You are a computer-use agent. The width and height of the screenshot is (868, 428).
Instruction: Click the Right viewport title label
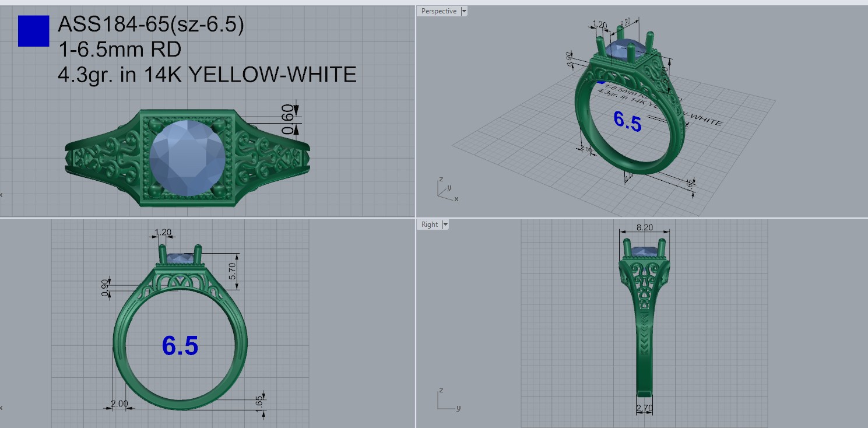coord(430,224)
